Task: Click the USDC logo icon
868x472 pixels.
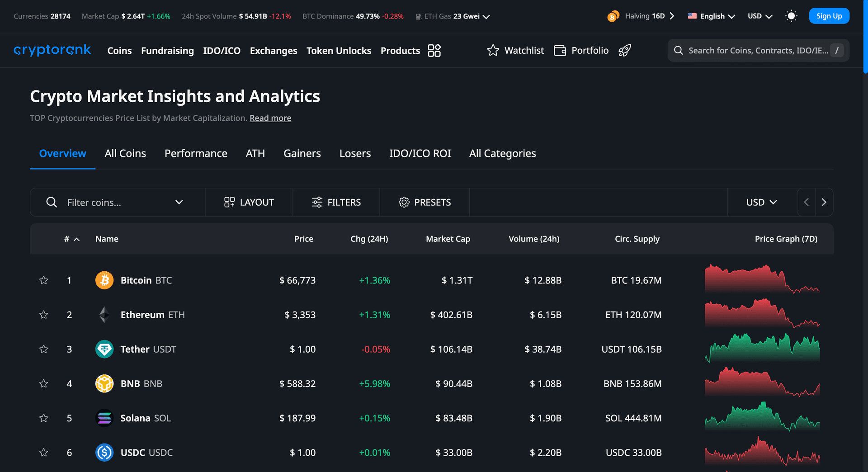Action: tap(104, 453)
